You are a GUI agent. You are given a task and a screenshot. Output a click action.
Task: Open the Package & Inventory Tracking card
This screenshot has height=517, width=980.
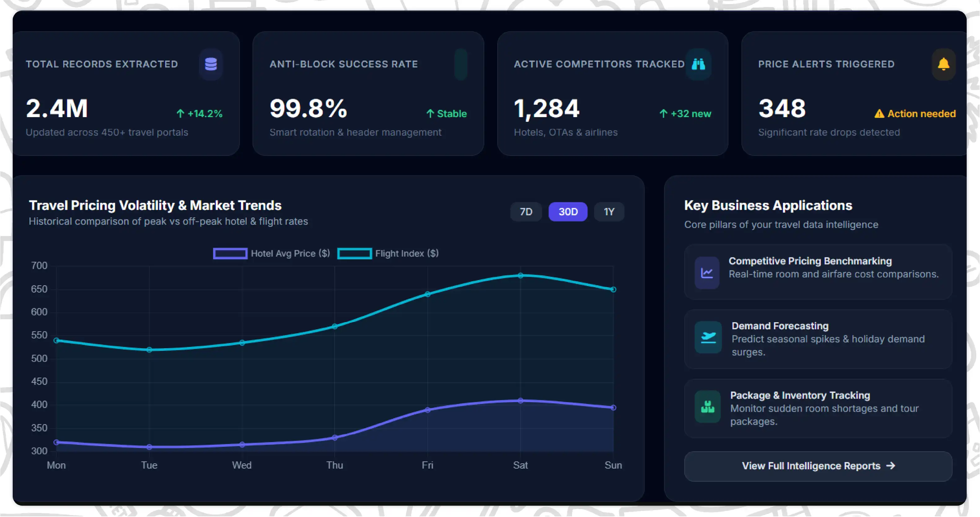point(818,409)
